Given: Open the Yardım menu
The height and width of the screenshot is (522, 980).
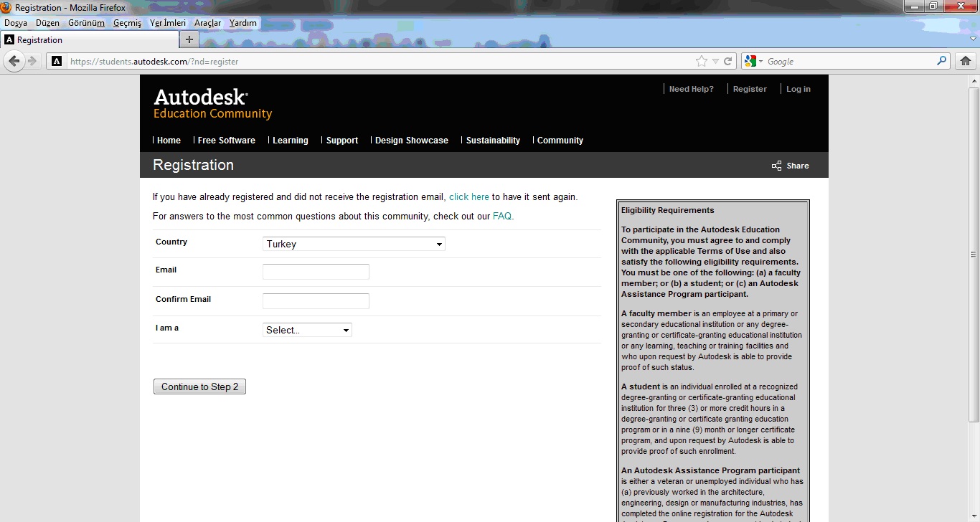Looking at the screenshot, I should click(243, 23).
